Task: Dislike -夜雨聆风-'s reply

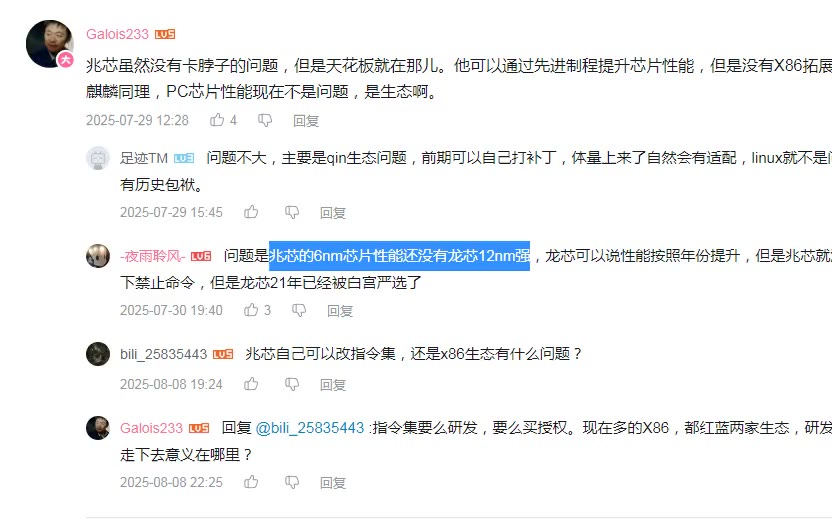Action: (x=299, y=310)
